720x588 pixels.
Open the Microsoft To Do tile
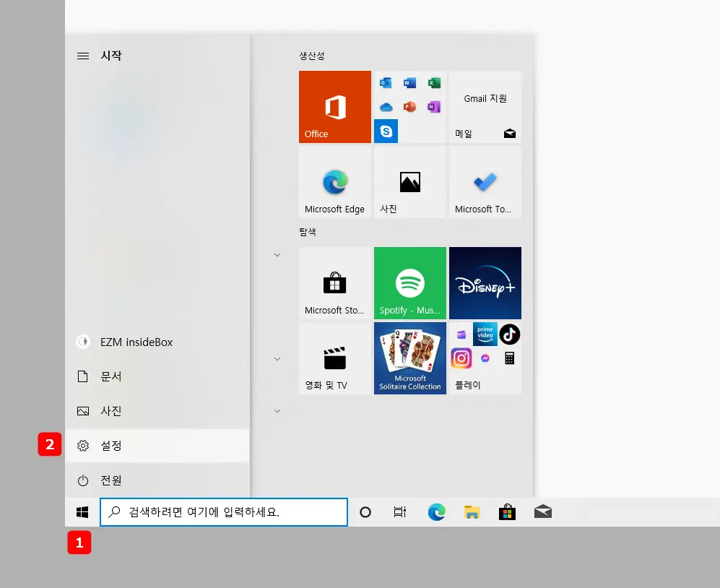tap(485, 182)
